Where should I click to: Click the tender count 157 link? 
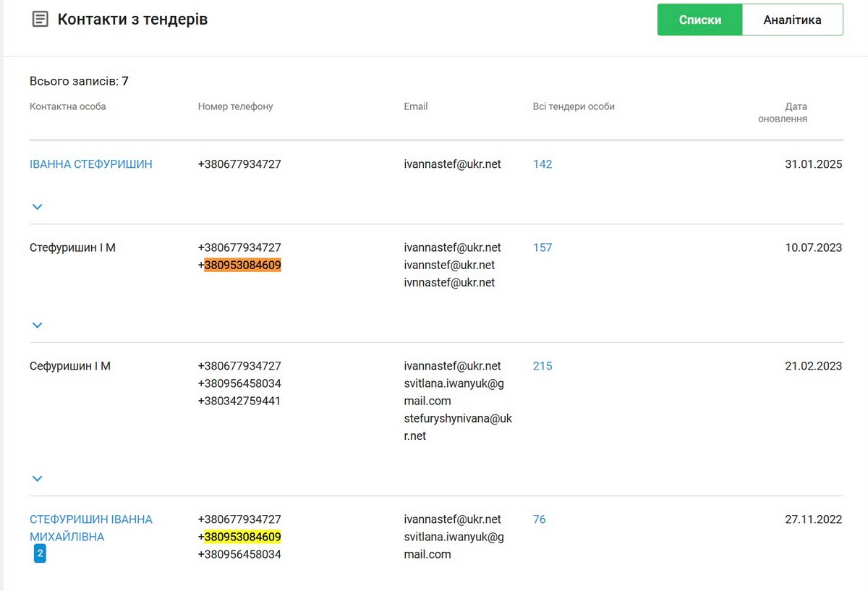(542, 247)
